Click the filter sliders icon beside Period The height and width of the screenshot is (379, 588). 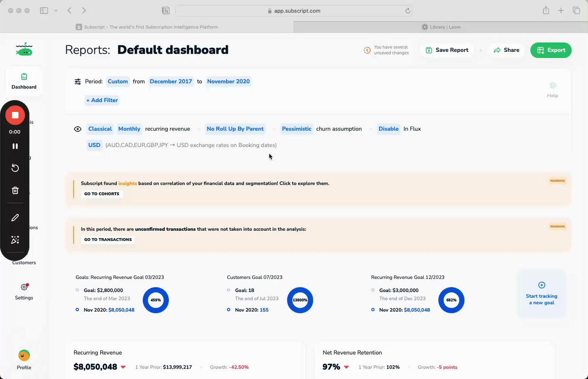tap(78, 82)
